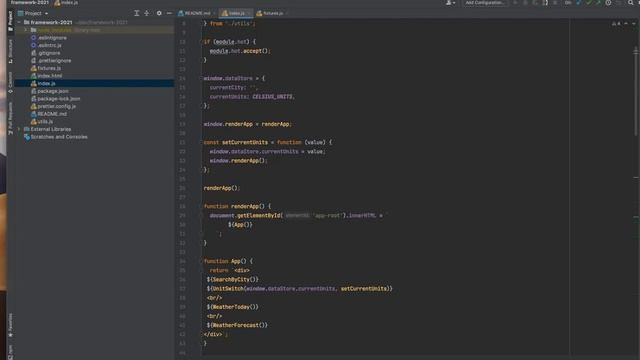Screen dimensions: 640x360
Task: Open the Structure tool window
Action: click(10, 51)
